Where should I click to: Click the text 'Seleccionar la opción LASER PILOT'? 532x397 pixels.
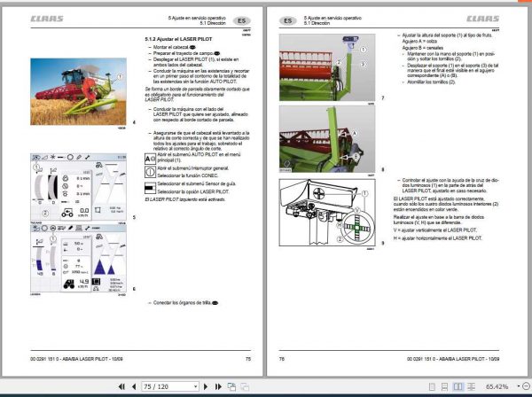193,191
